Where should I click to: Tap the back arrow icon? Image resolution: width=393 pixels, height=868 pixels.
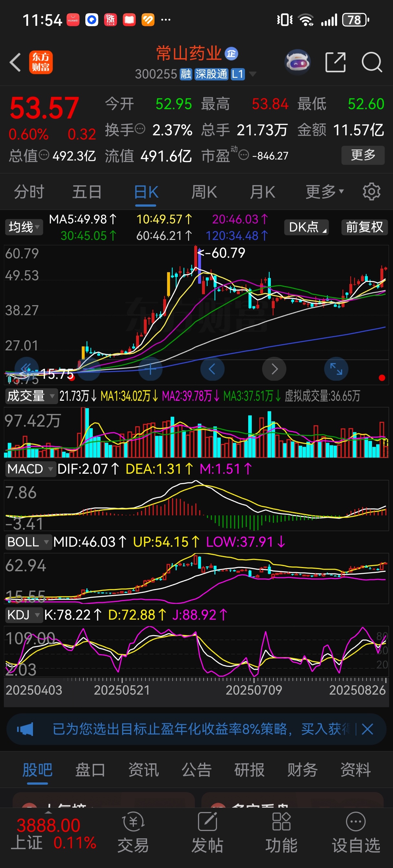click(x=15, y=62)
